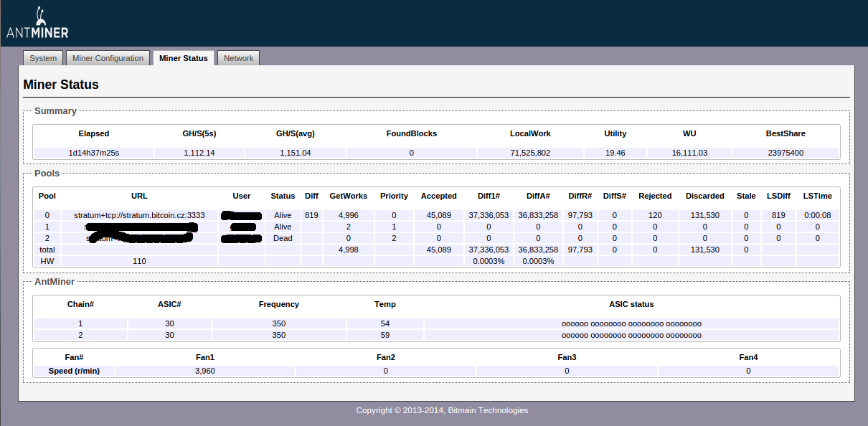Click the GH/S(5s) value 1,112.14

pyautogui.click(x=199, y=153)
